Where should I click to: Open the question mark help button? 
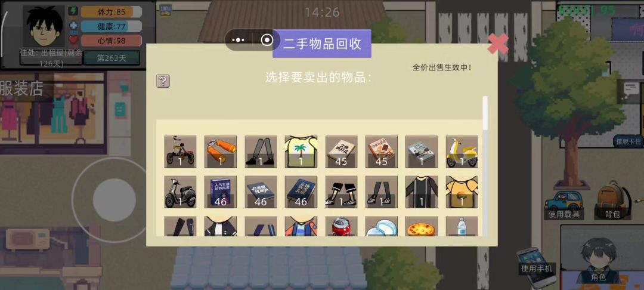coord(163,81)
